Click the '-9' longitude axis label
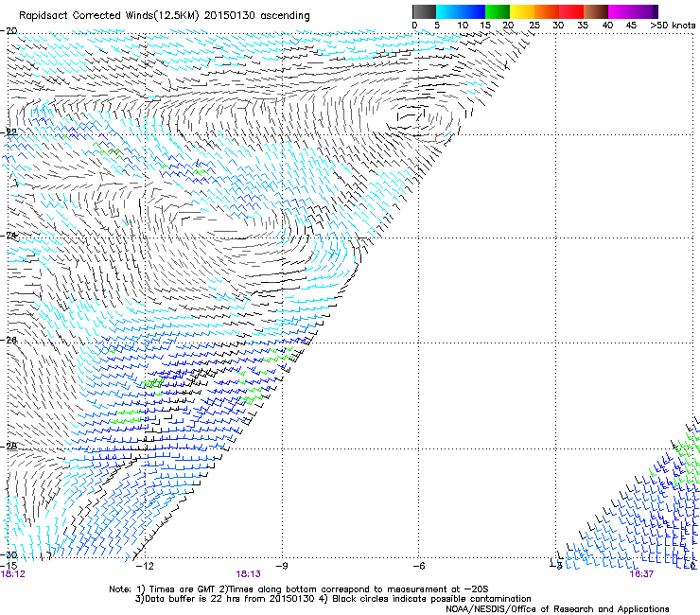 point(282,566)
